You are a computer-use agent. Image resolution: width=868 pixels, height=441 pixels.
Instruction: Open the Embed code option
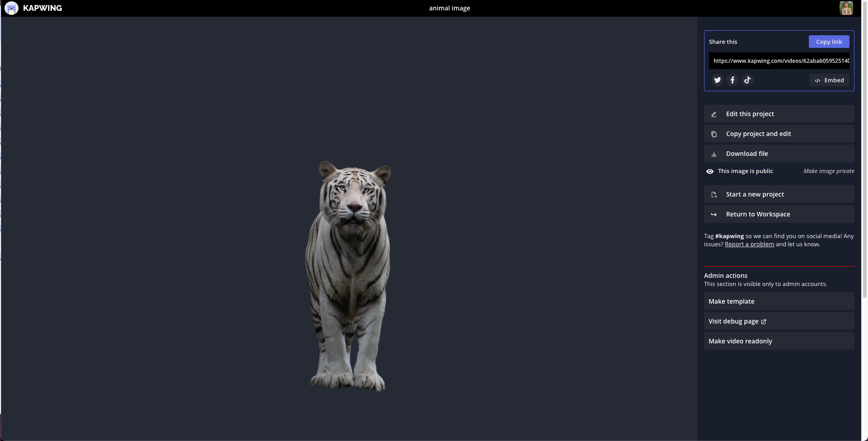point(829,80)
